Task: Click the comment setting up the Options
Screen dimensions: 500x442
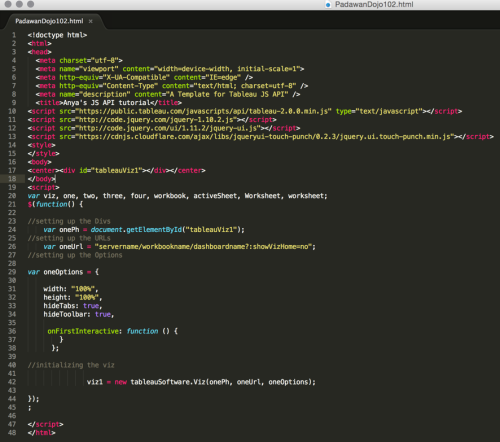Action: click(75, 255)
